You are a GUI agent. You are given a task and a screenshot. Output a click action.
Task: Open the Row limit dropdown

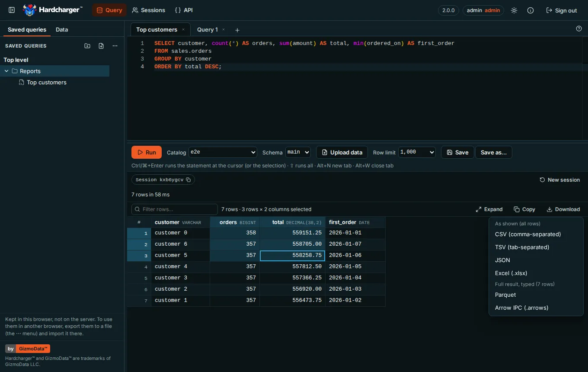click(x=417, y=152)
